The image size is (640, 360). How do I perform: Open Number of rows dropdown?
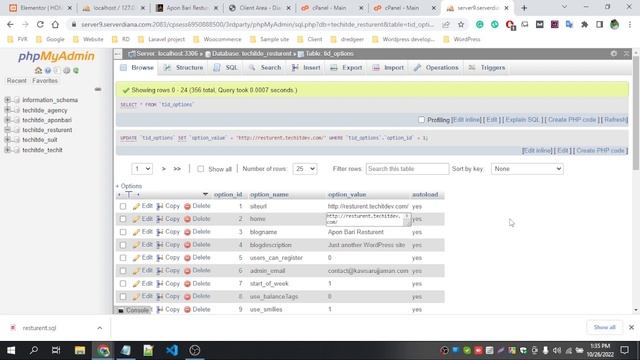(x=304, y=169)
